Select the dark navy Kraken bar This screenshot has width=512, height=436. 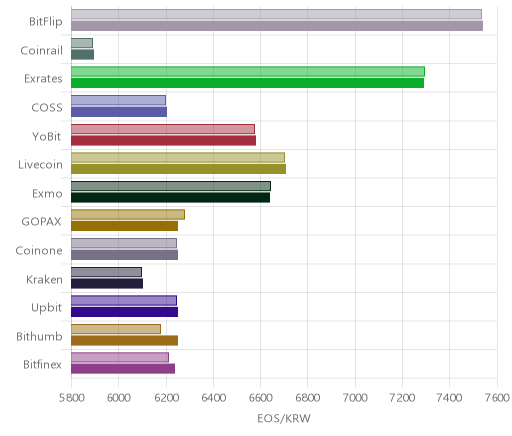(x=107, y=284)
